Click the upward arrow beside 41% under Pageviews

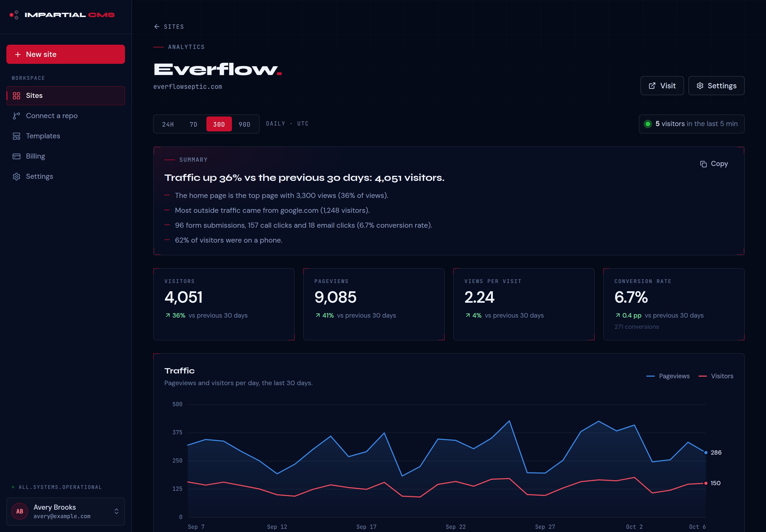point(318,315)
